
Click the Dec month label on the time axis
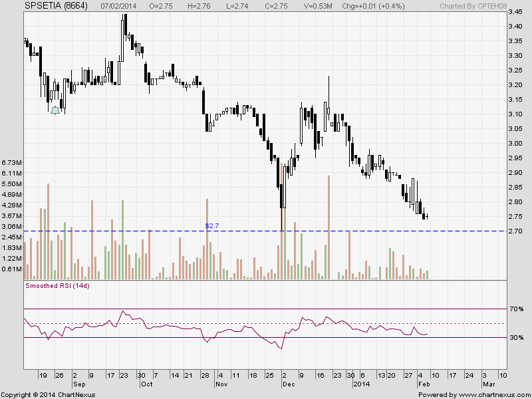(x=289, y=384)
